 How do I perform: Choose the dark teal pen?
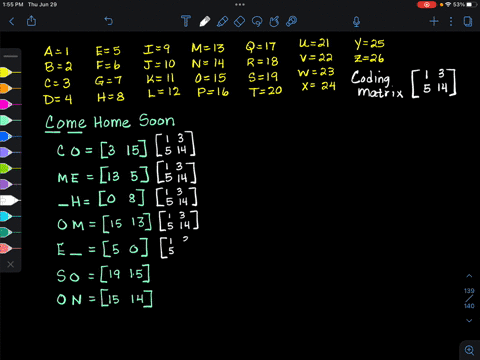coord(10,232)
